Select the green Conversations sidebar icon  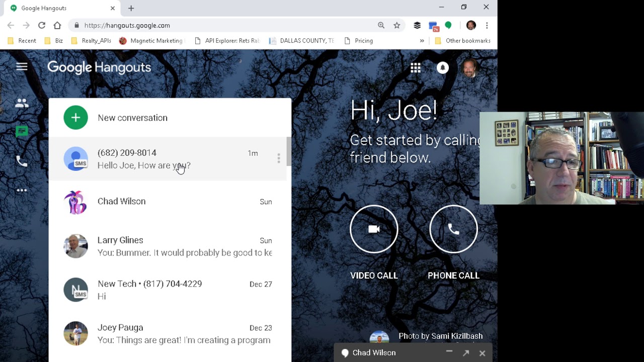[x=22, y=132]
